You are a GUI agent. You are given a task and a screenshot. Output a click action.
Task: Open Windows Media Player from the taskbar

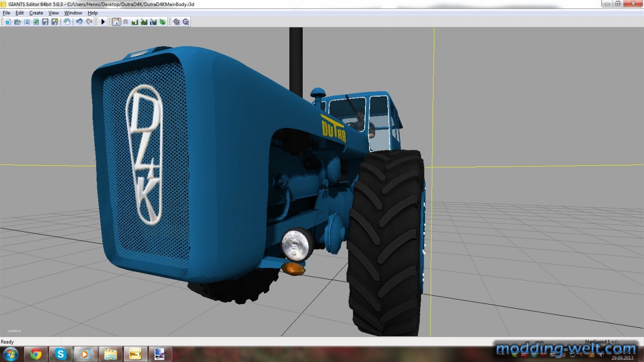[x=85, y=354]
